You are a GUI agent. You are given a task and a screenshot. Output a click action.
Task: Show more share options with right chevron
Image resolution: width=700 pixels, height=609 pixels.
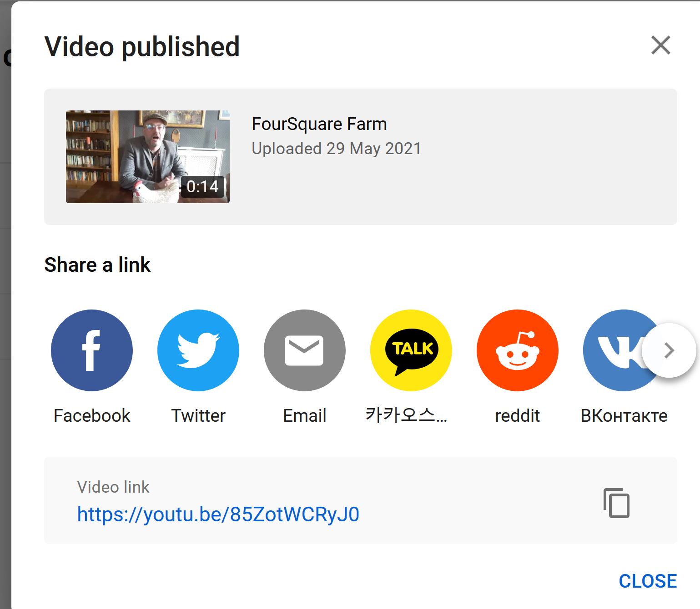point(669,350)
